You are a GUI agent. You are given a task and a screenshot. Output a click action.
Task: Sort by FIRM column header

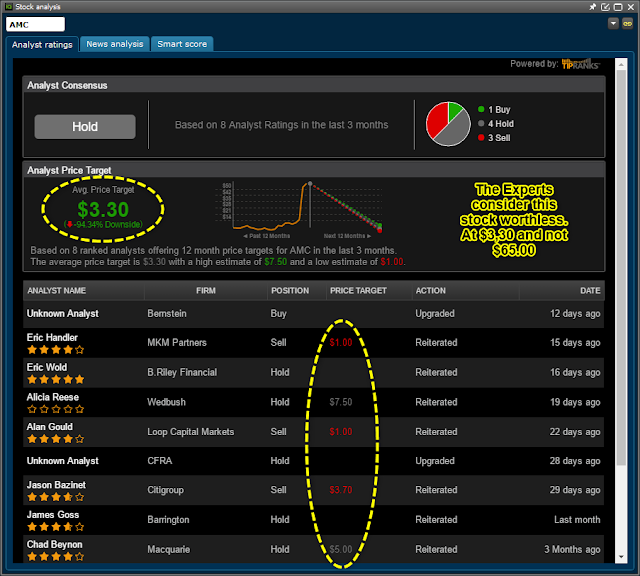[x=206, y=291]
